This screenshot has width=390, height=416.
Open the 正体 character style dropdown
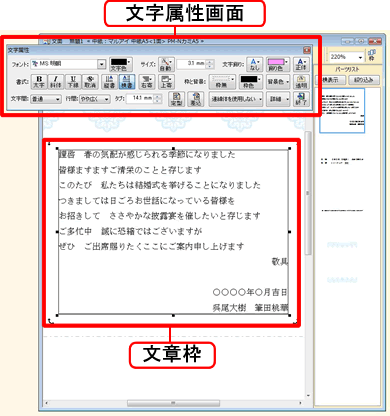point(301,64)
